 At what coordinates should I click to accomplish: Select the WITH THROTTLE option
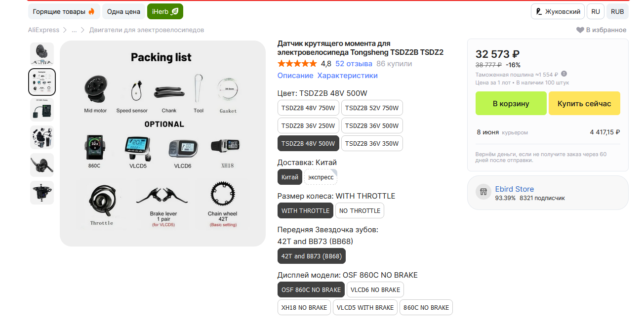pyautogui.click(x=305, y=210)
